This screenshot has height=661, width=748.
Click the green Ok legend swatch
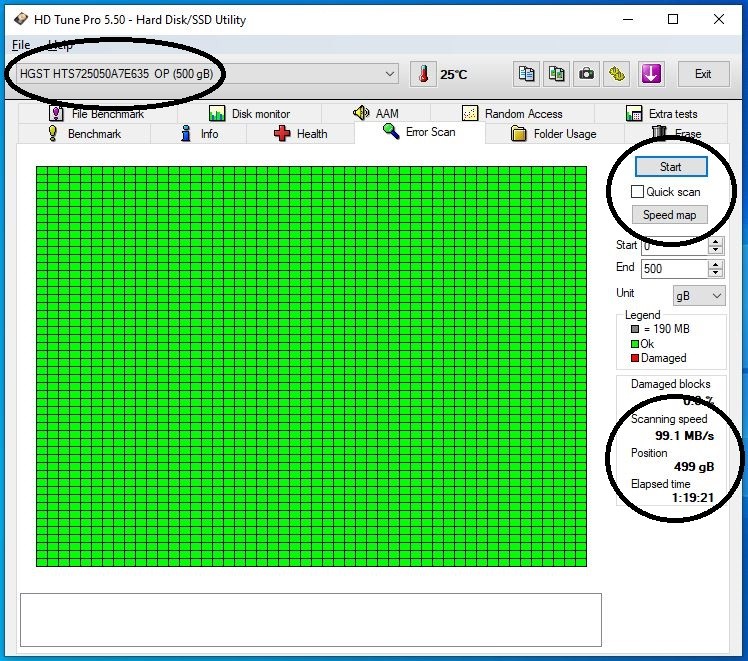(634, 344)
